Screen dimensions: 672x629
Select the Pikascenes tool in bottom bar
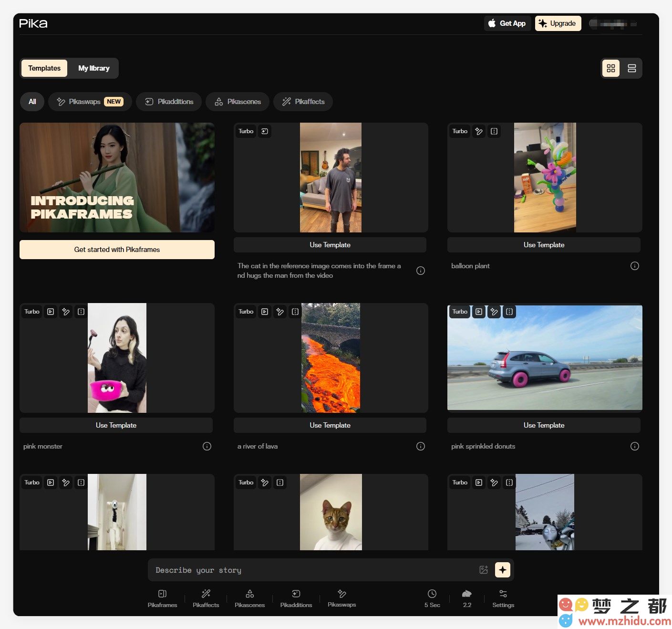click(249, 598)
